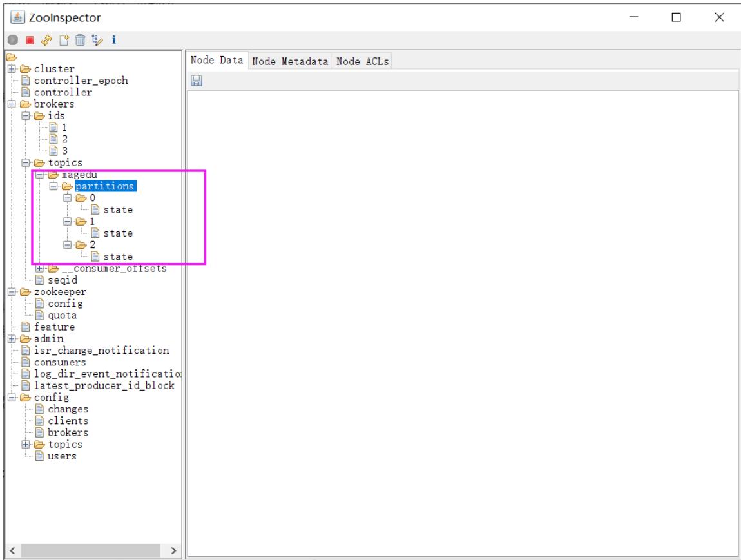Maximize the ZooInspector window
741x560 pixels.
677,17
